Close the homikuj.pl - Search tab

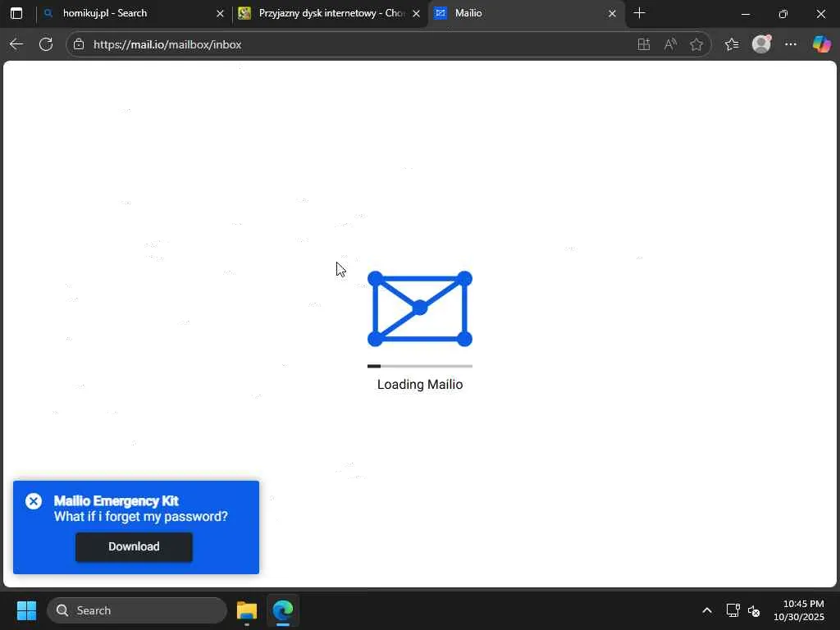pos(220,13)
